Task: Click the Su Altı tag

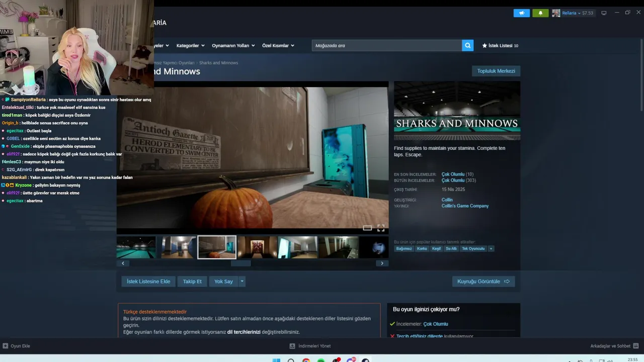Action: point(451,248)
